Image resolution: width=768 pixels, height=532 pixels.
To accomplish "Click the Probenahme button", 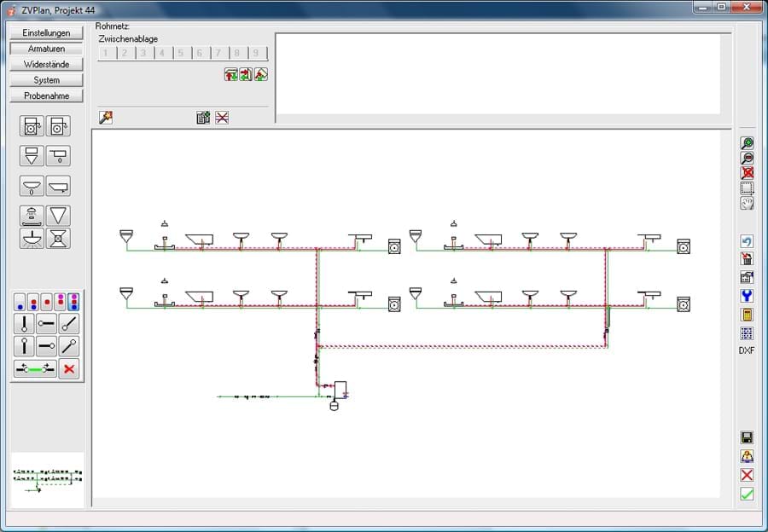I will pos(47,95).
